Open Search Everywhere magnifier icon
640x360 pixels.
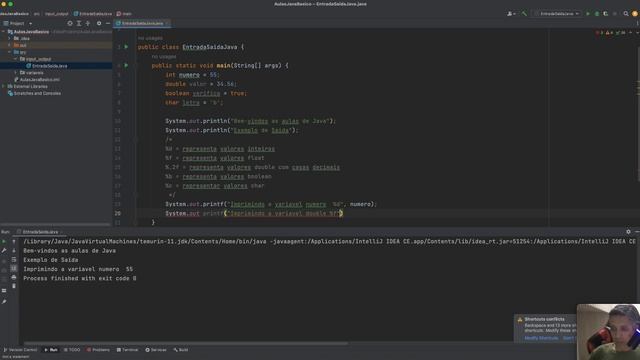coord(626,14)
